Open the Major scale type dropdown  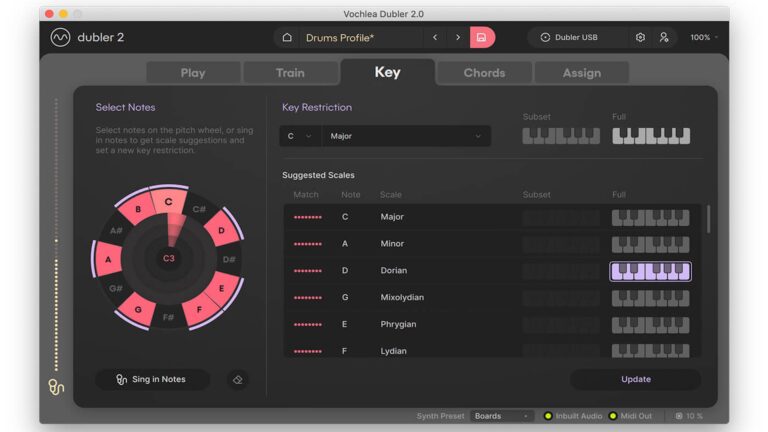click(406, 136)
